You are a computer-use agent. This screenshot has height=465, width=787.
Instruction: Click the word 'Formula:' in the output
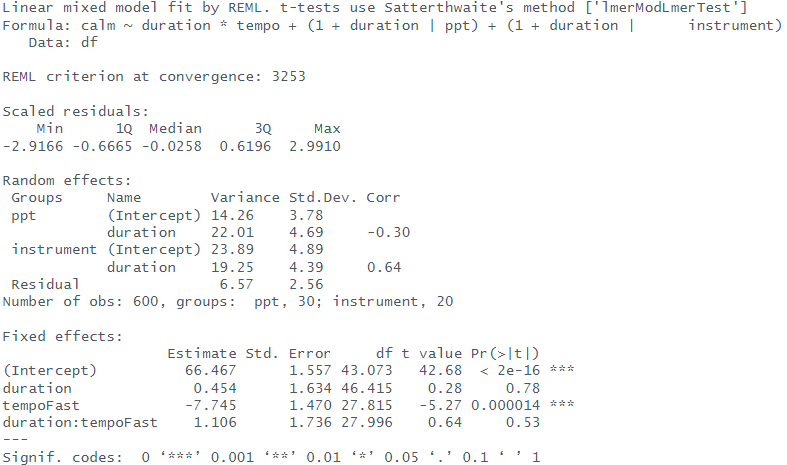(37, 25)
